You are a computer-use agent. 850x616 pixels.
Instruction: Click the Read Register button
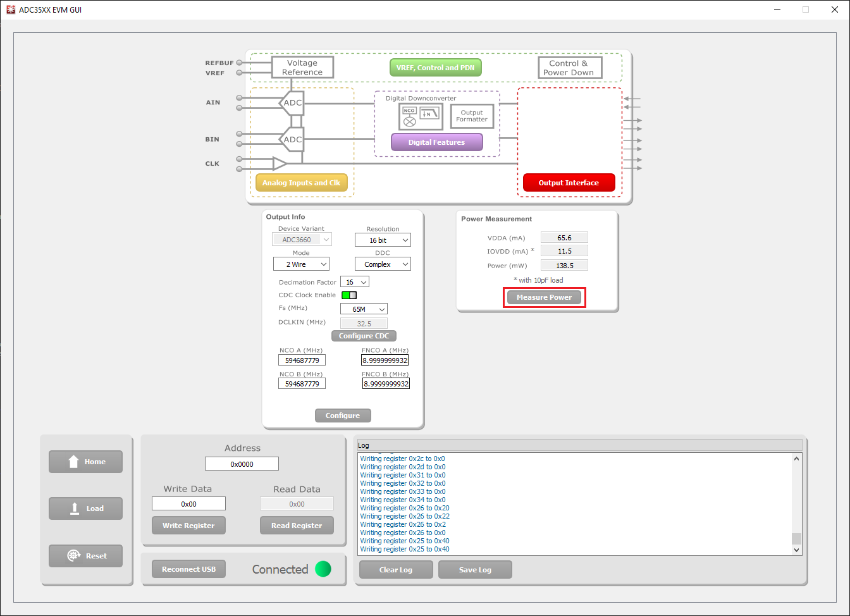(297, 526)
